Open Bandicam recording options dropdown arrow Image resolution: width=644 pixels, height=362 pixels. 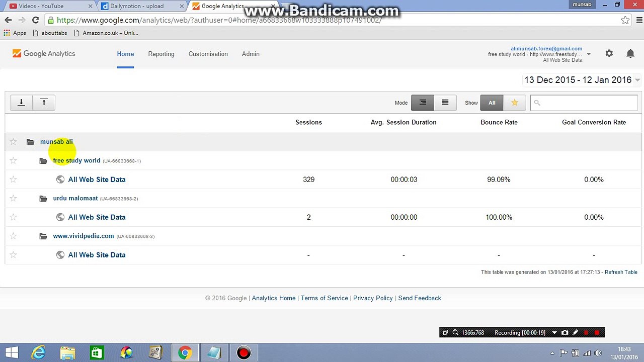coord(554,332)
